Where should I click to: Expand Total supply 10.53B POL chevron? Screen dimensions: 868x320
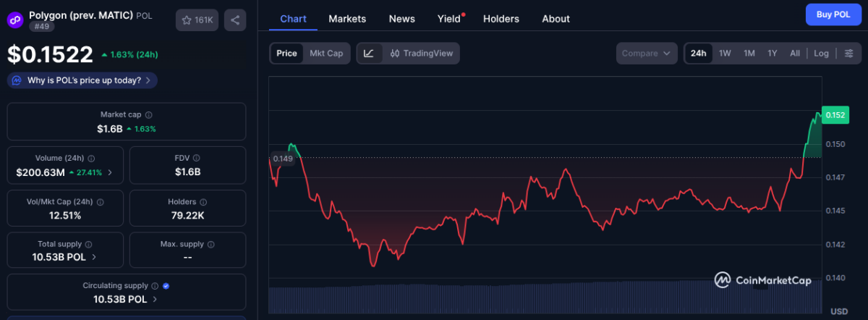94,257
